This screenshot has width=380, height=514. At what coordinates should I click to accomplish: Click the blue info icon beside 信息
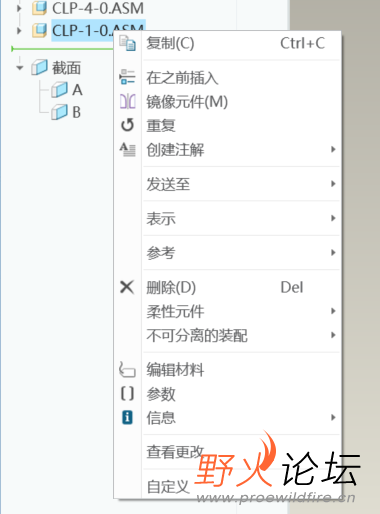[127, 417]
